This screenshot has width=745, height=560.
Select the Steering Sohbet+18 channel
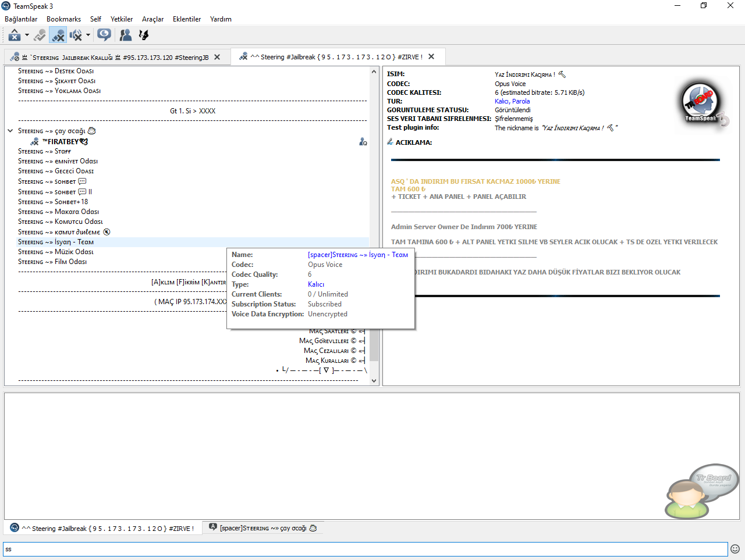(53, 202)
